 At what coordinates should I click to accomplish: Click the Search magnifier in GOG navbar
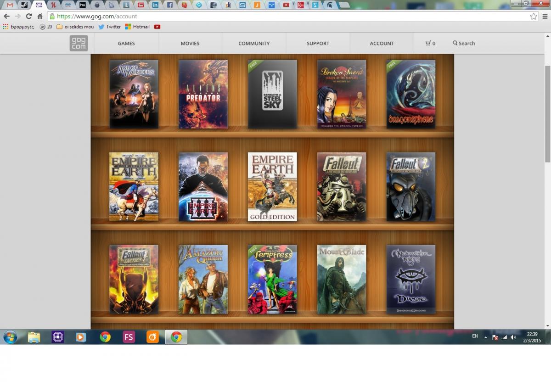pyautogui.click(x=455, y=43)
